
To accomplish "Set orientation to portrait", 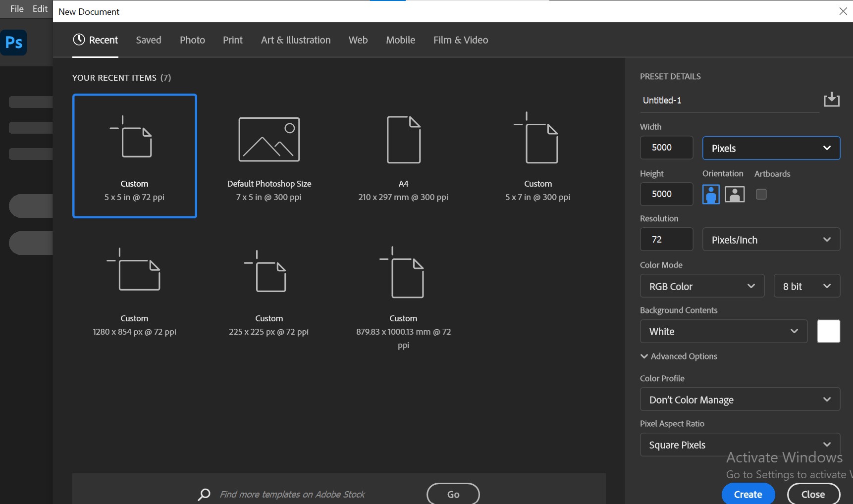I will tap(711, 194).
